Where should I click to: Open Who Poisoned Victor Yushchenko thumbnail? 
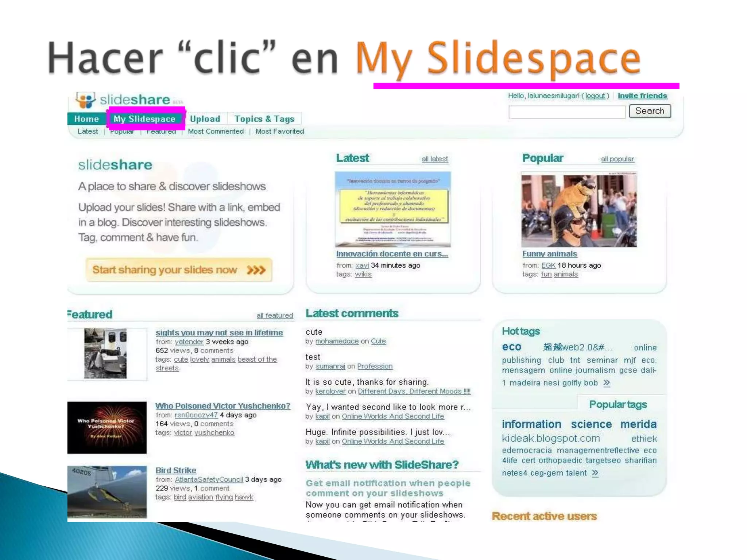107,428
